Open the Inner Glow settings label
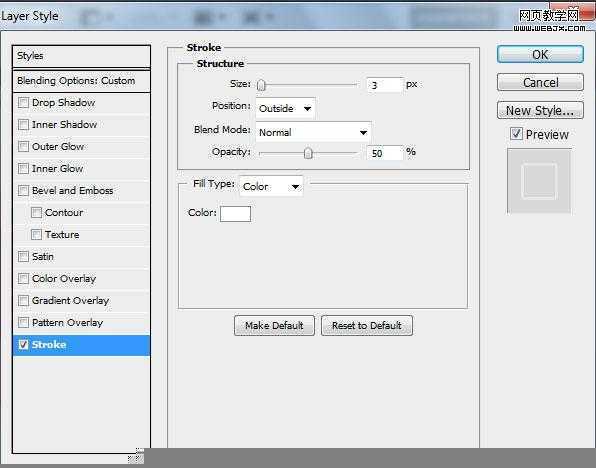Viewport: 596px width, 468px height. point(57,168)
